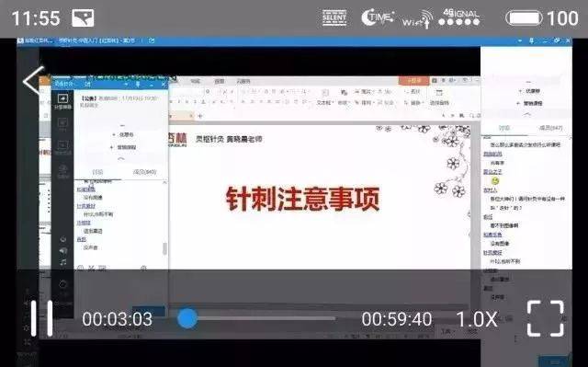Tap the WiFi status icon

pyautogui.click(x=417, y=18)
